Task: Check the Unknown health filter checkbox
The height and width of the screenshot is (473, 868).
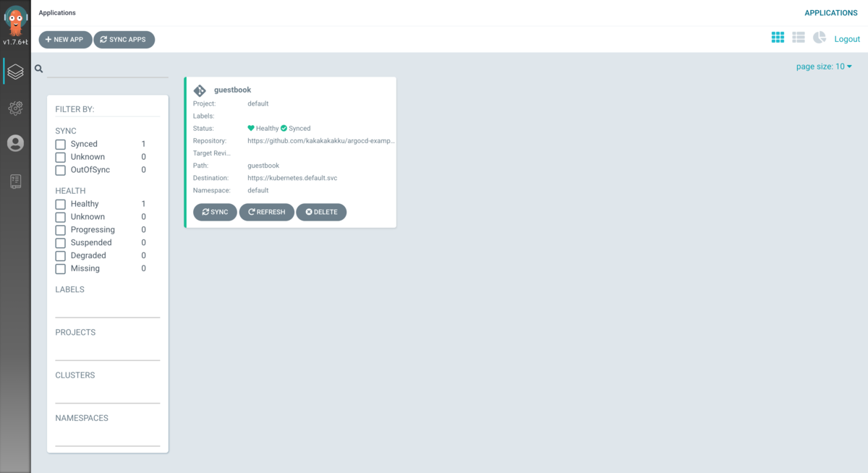Action: [x=61, y=218]
